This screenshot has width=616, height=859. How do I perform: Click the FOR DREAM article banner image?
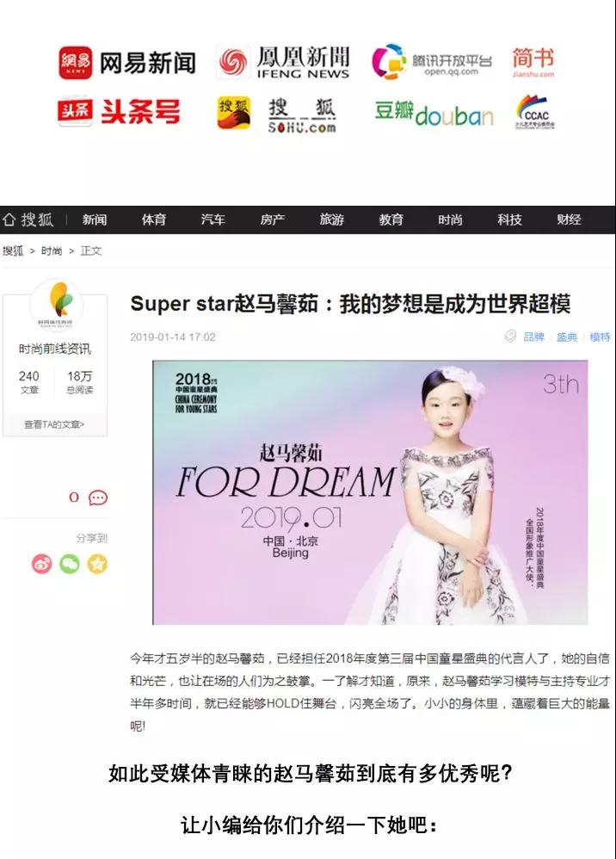click(x=370, y=492)
